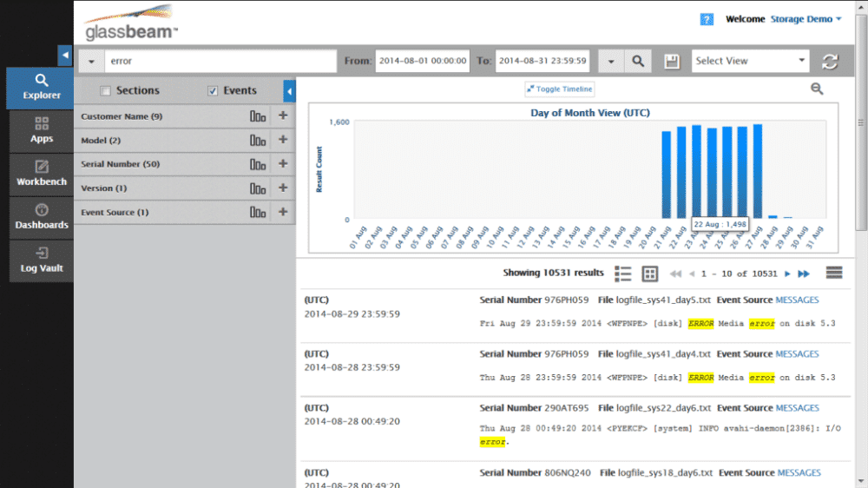Open the first MESSAGES event source link
The height and width of the screenshot is (488, 868).
[797, 300]
